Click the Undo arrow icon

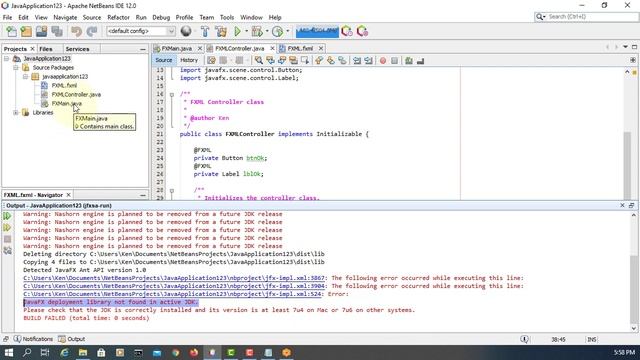(x=76, y=31)
